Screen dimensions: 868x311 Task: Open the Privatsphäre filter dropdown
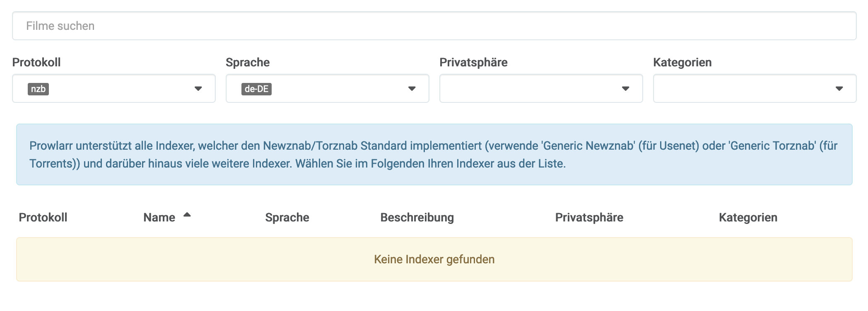(x=541, y=88)
